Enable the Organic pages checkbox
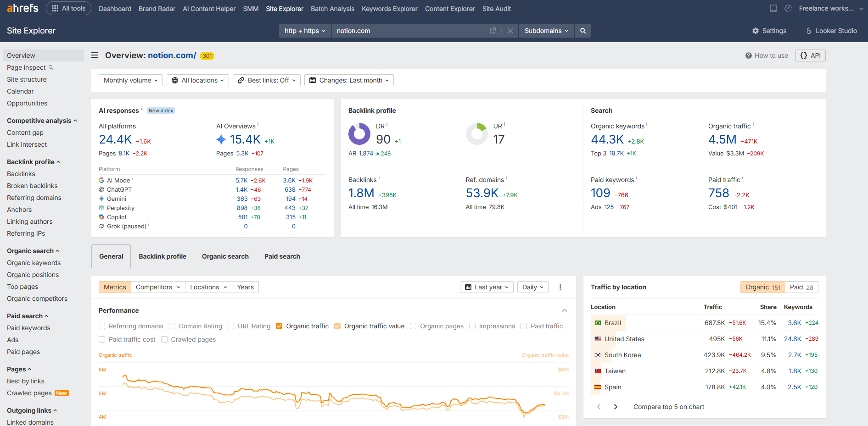The image size is (868, 426). click(413, 326)
